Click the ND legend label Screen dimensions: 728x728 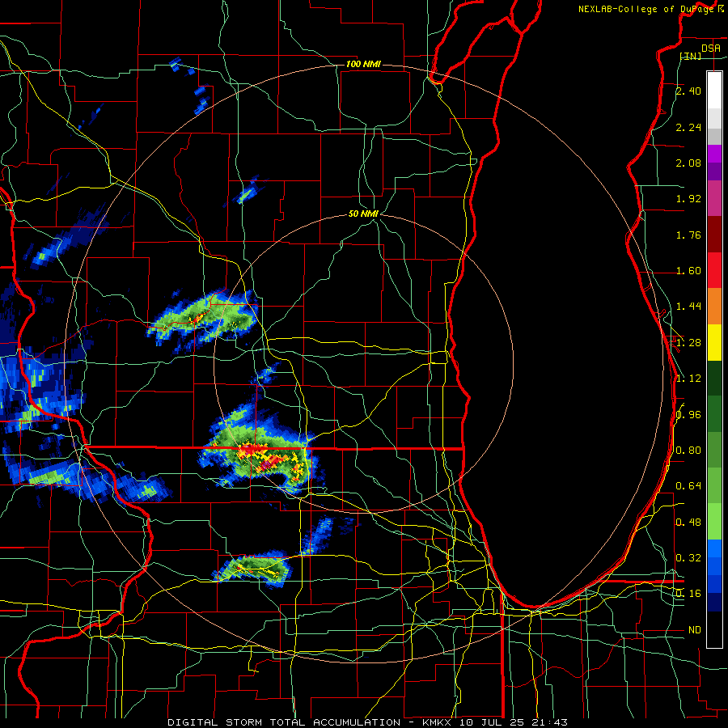tap(695, 630)
